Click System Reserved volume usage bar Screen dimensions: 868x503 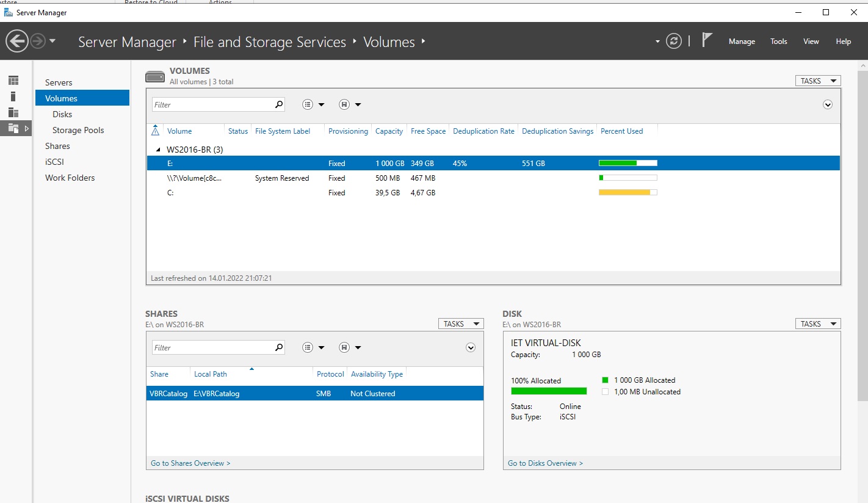[x=628, y=178]
